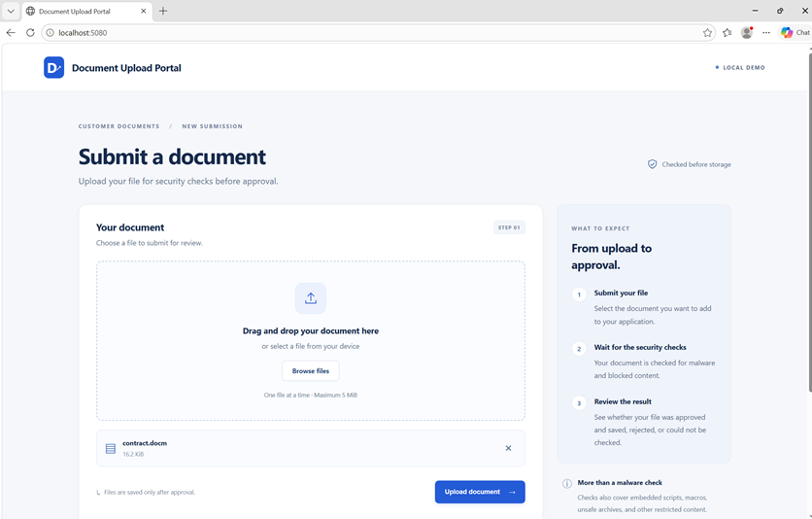Click the Local Demo indicator
The image size is (812, 519).
740,67
